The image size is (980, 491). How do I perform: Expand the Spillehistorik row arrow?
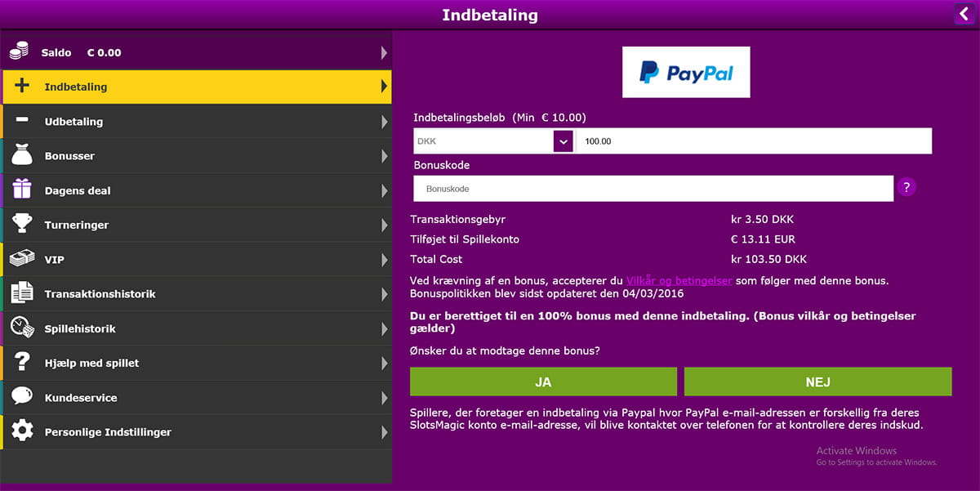click(384, 328)
